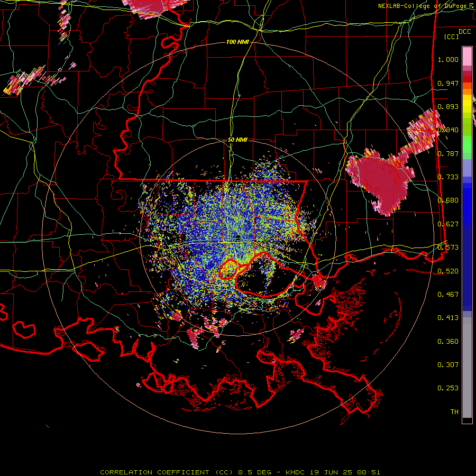
Task: Click the "50 NMI" range ring label
Action: coord(237,140)
